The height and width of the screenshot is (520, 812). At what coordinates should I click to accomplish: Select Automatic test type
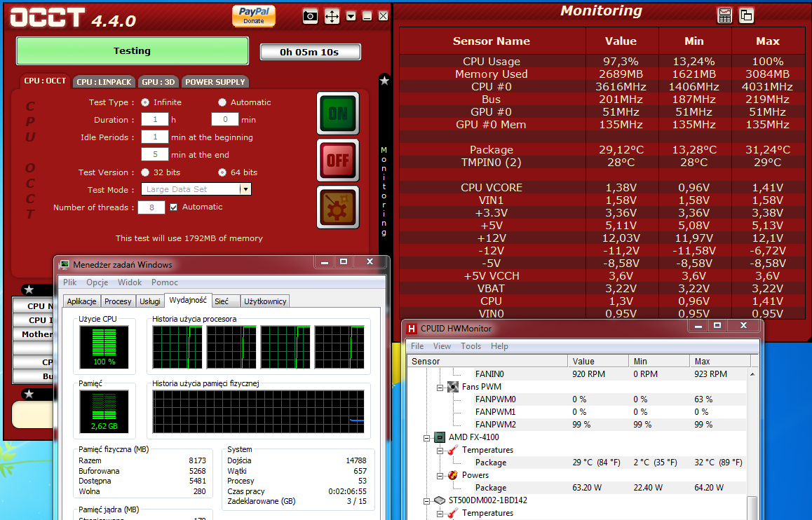(x=222, y=102)
